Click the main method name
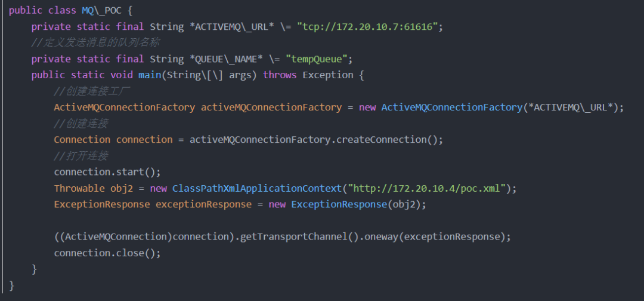The image size is (644, 301). [150, 75]
